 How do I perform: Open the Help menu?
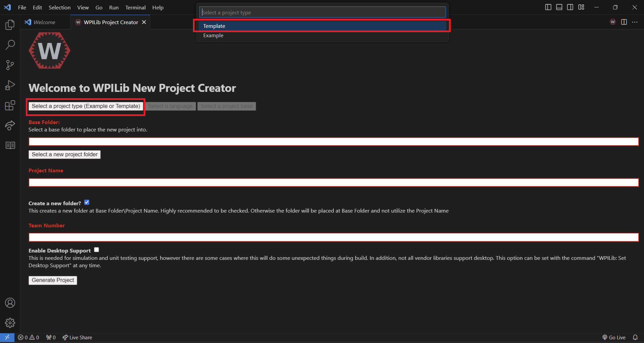(x=158, y=7)
